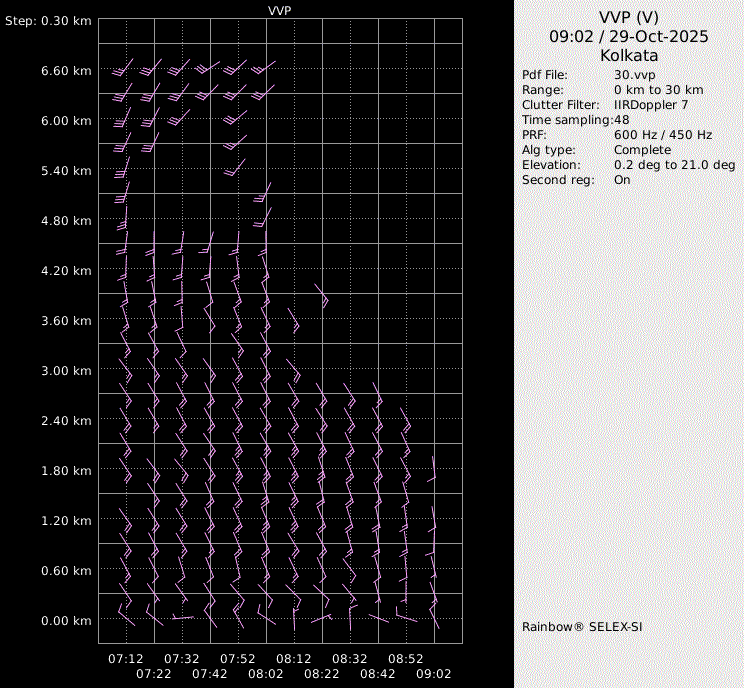Select the 09:02 time axis label
Image resolution: width=744 pixels, height=688 pixels.
[434, 674]
